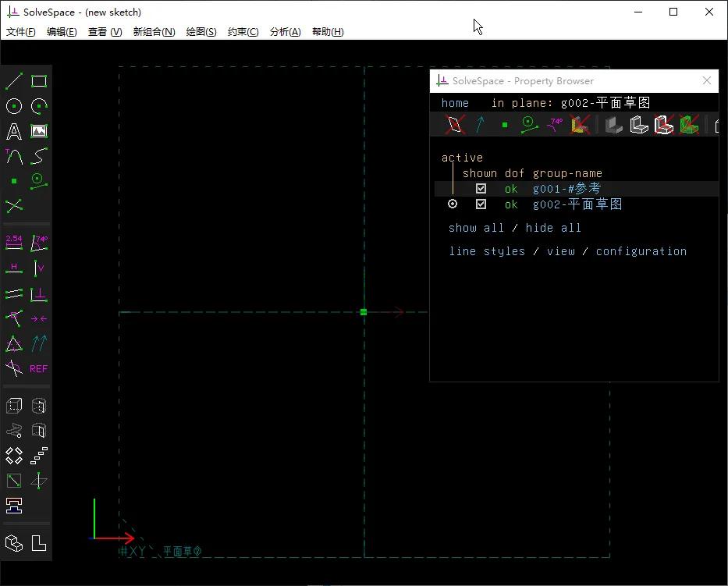The image size is (728, 586).
Task: Open the 文件(F) menu
Action: pyautogui.click(x=21, y=32)
